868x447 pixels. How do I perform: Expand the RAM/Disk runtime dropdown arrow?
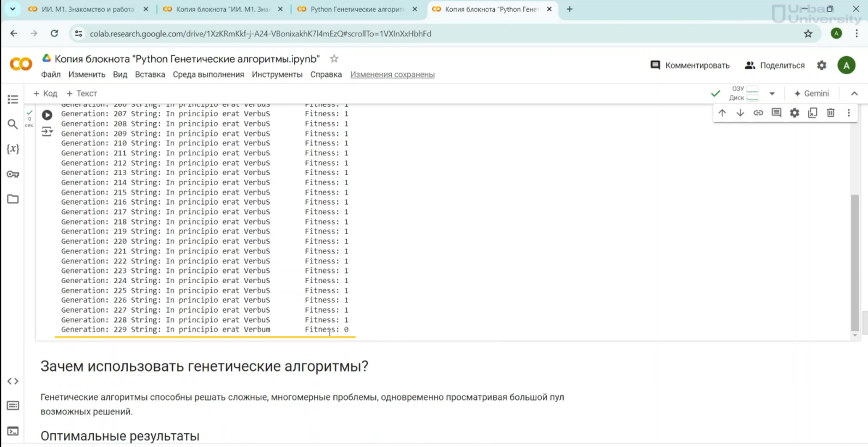pos(772,94)
